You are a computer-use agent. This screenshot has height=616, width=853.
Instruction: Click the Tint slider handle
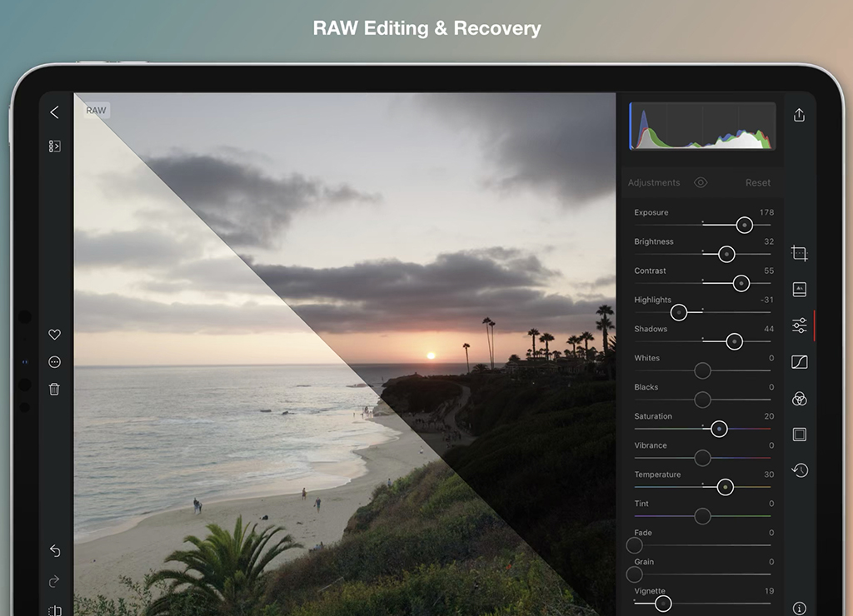click(702, 516)
